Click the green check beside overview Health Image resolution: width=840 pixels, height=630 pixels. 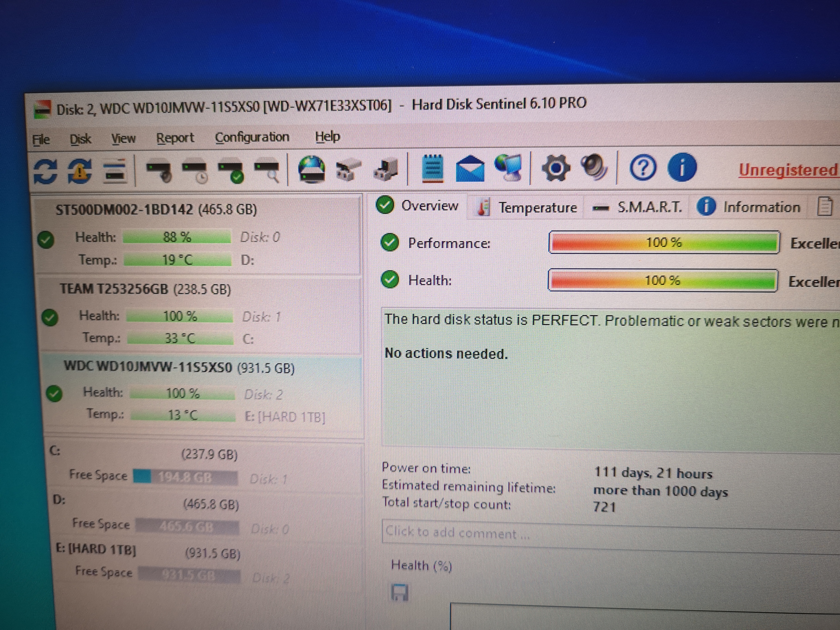click(390, 280)
